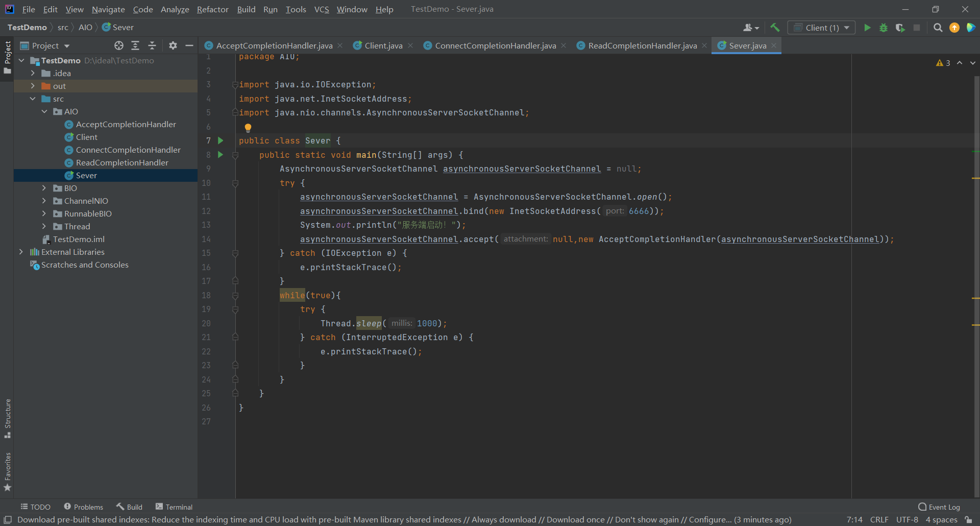Expand the .idea folder
Image resolution: width=980 pixels, height=526 pixels.
[x=33, y=73]
